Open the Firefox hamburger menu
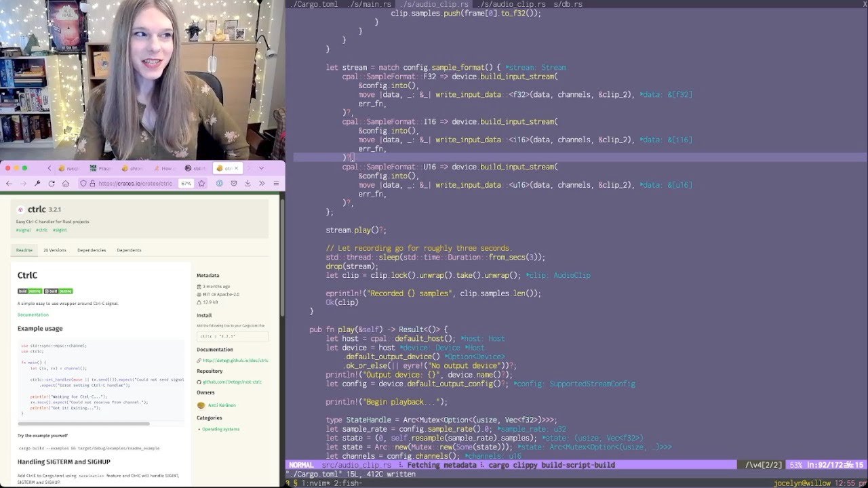Viewport: 868px width, 488px height. pos(276,183)
